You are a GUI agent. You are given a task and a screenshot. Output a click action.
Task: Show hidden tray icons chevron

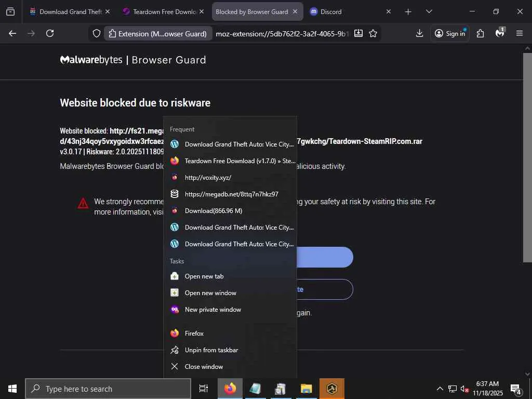pos(440,389)
